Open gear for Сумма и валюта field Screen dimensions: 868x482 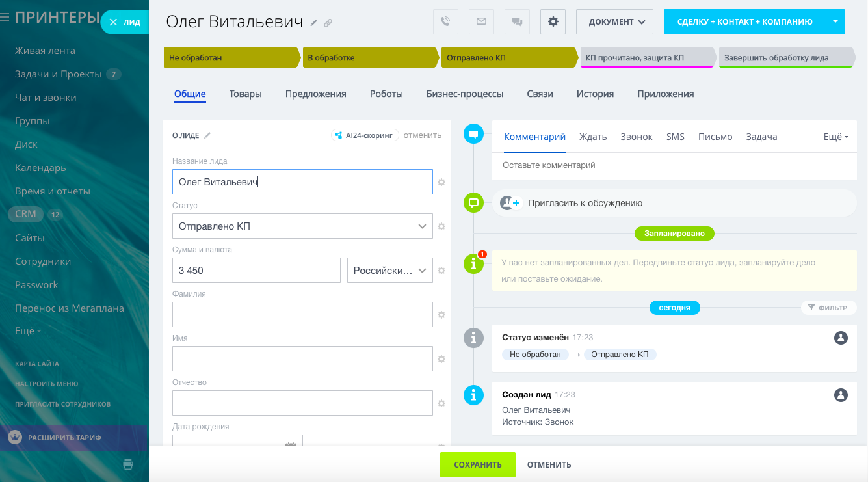441,271
